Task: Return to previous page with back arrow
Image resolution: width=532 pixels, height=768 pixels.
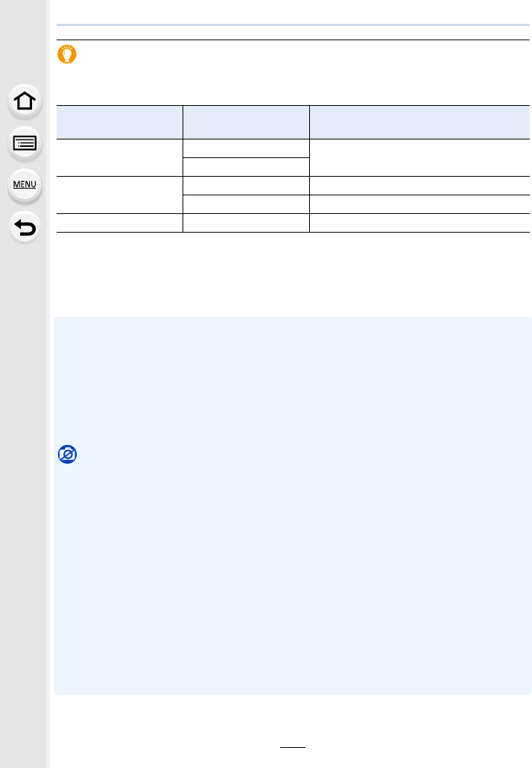Action: click(x=25, y=225)
